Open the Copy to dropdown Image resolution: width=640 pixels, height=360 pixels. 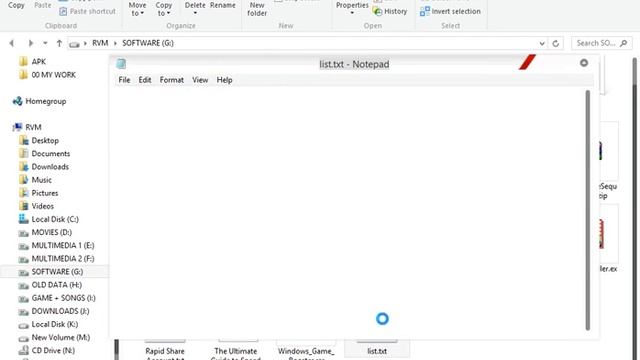point(164,9)
